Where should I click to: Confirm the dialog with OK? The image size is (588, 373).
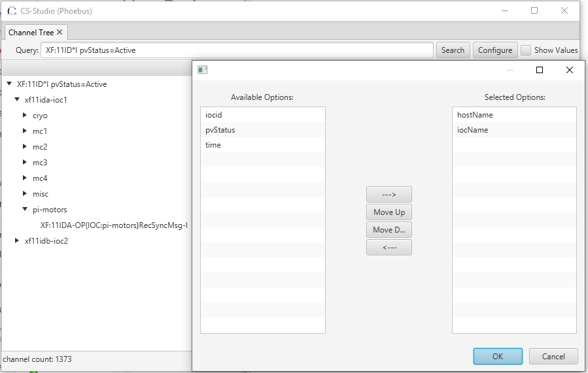(x=498, y=356)
